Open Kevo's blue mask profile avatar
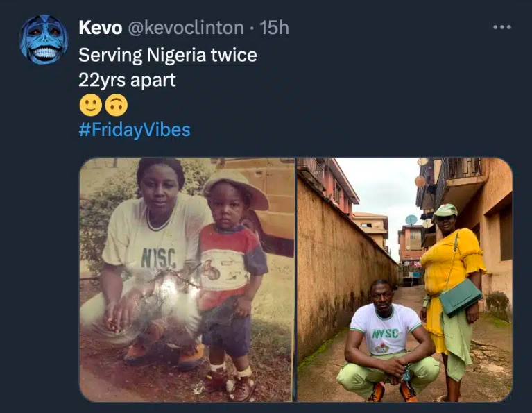Image resolution: width=532 pixels, height=413 pixels. click(44, 40)
